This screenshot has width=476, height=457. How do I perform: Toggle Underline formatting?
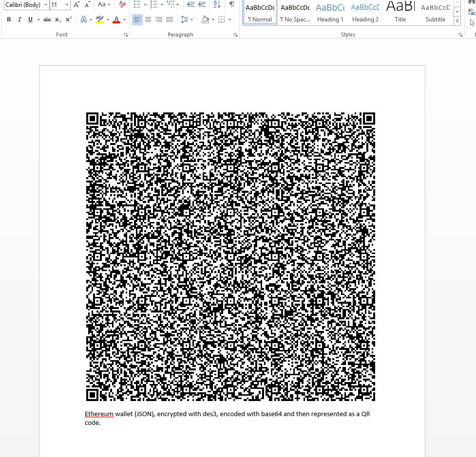(x=30, y=19)
